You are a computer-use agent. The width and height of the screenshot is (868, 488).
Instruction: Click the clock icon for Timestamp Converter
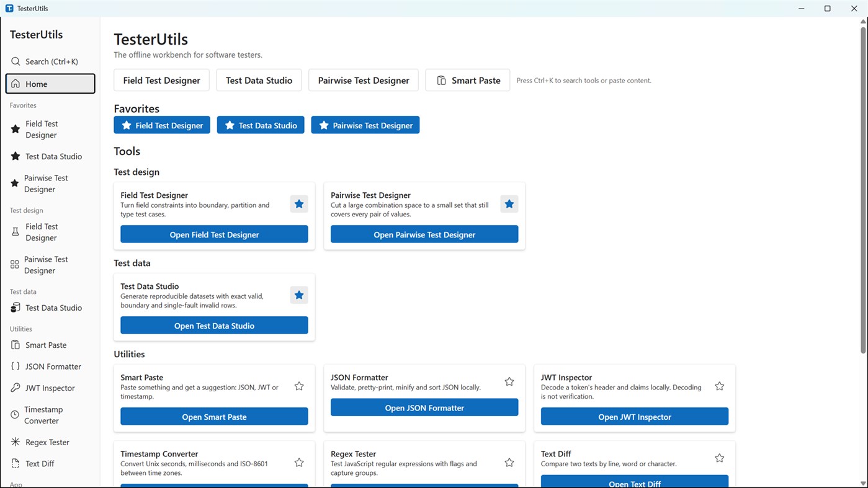tap(15, 415)
